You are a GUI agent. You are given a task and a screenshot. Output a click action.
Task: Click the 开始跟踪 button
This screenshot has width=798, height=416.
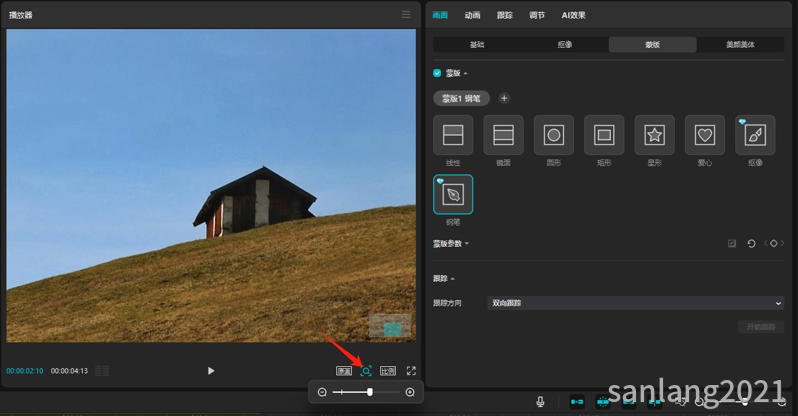pos(761,326)
